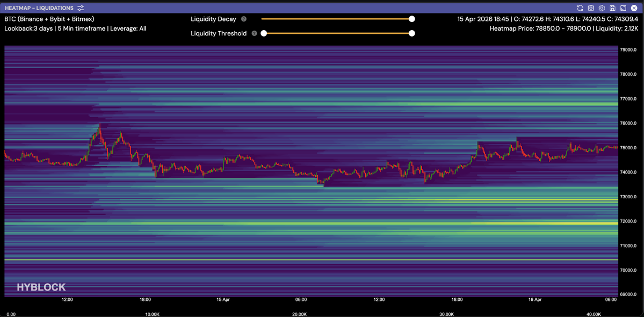The height and width of the screenshot is (317, 644).
Task: Expand the heatmap panel to fullscreen
Action: coord(623,8)
